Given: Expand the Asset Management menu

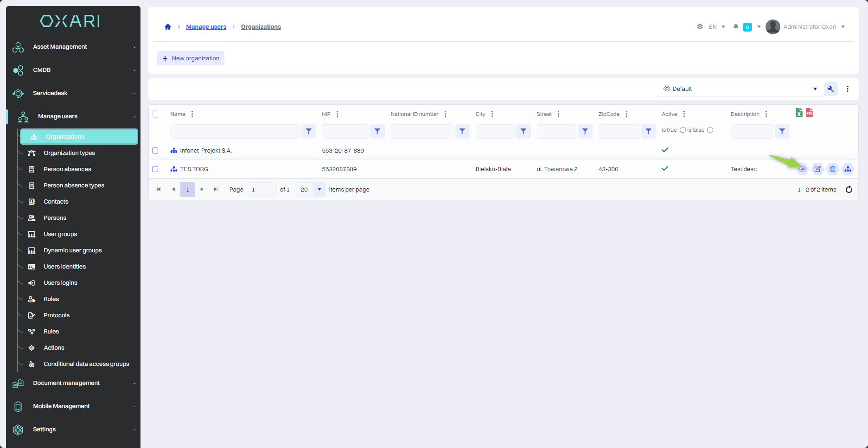Looking at the screenshot, I should click(x=74, y=47).
